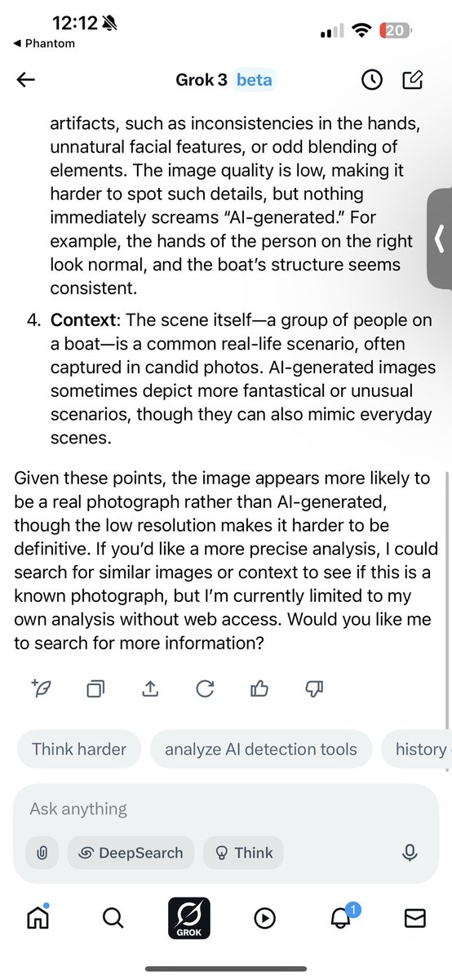
Task: Choose analyze AI detection tools suggestion
Action: tap(261, 749)
